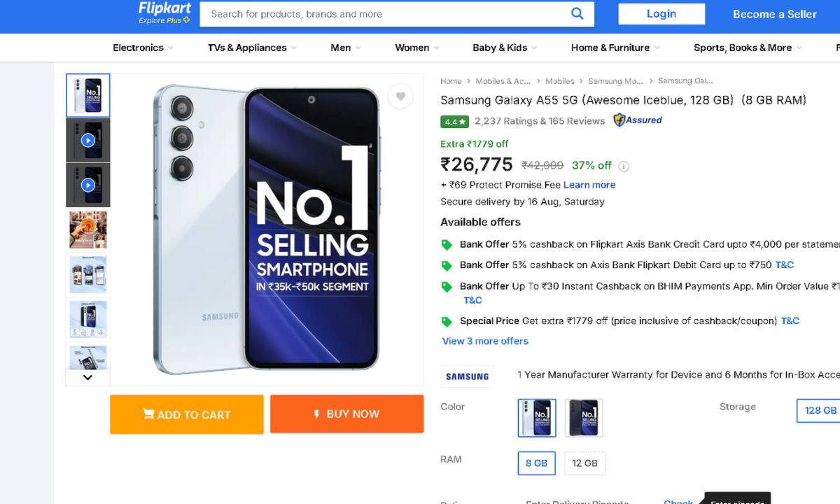Select the 8 GB RAM option
This screenshot has width=840, height=504.
point(536,463)
